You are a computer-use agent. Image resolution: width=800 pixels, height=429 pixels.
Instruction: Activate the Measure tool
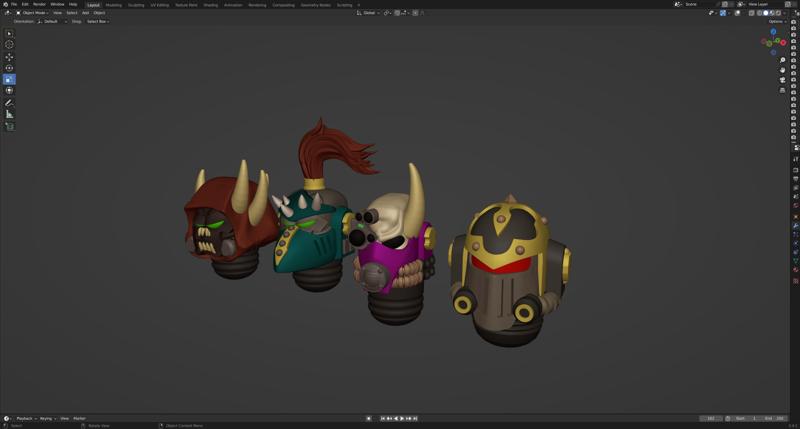[10, 114]
